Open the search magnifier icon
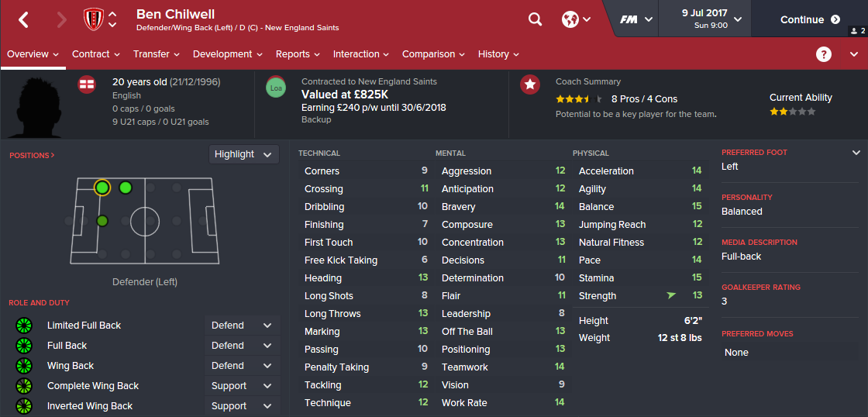 click(535, 19)
